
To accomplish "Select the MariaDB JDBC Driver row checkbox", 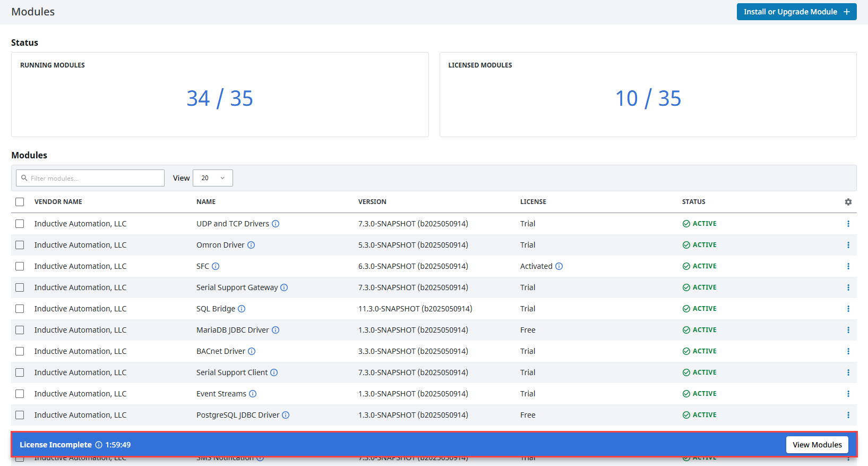I will pyautogui.click(x=20, y=330).
